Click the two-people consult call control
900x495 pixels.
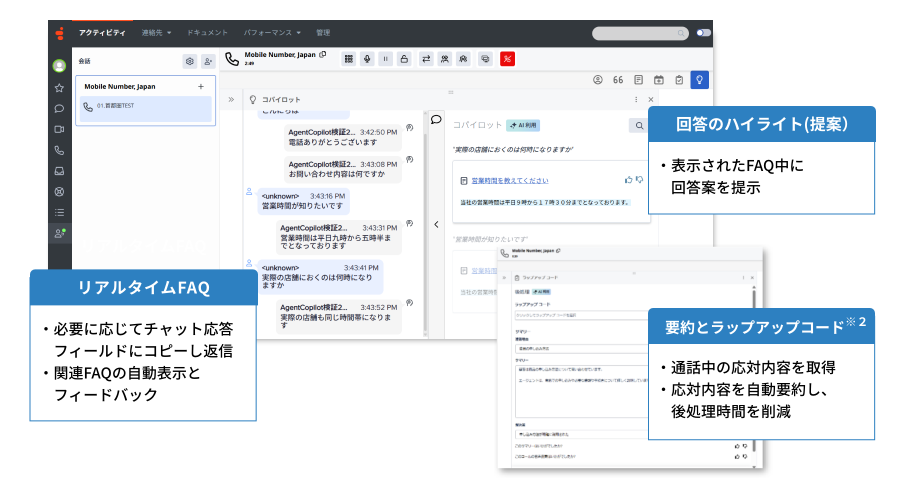[x=444, y=59]
